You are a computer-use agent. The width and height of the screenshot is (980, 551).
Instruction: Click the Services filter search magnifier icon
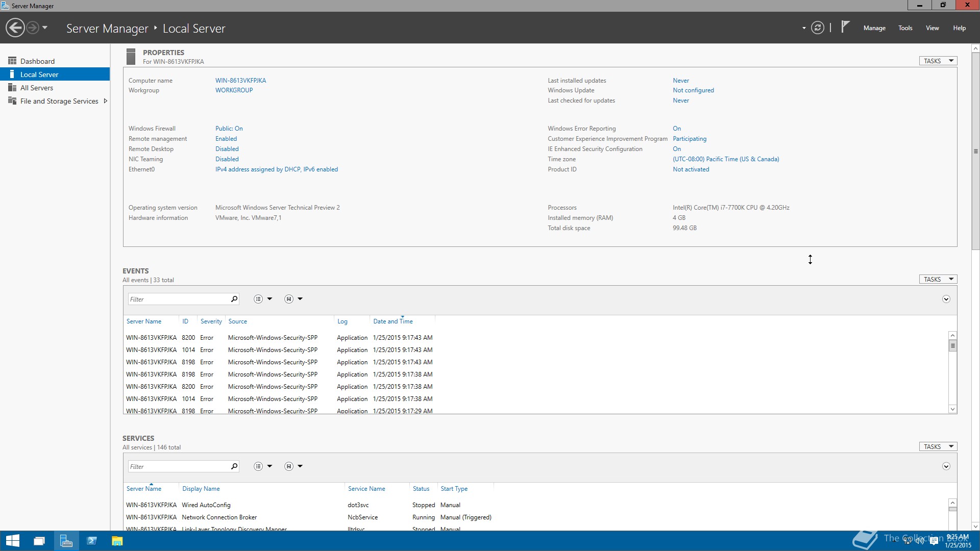(x=234, y=466)
